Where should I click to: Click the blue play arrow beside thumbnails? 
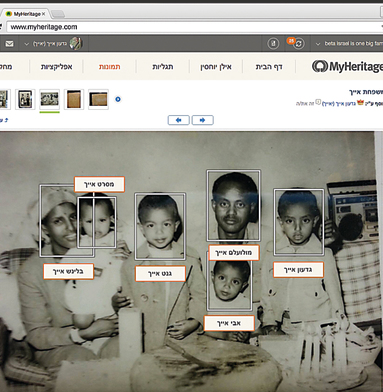coord(118,99)
